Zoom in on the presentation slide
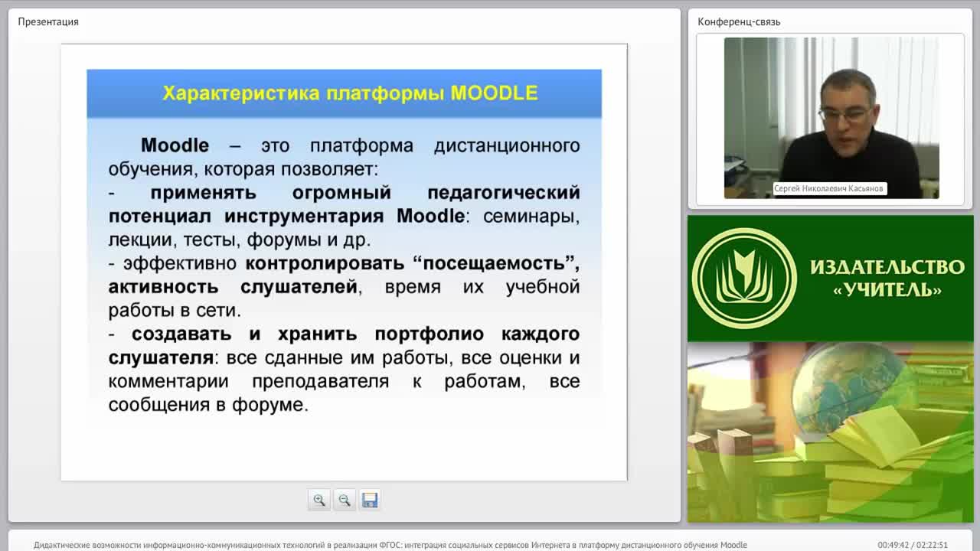 click(x=318, y=500)
